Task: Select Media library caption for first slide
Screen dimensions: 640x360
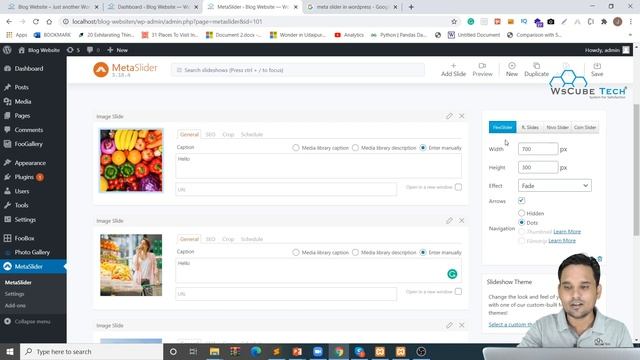Action: [x=296, y=148]
